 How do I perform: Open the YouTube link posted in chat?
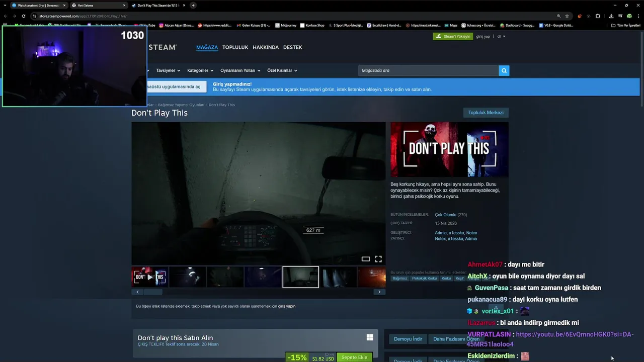coord(550,339)
